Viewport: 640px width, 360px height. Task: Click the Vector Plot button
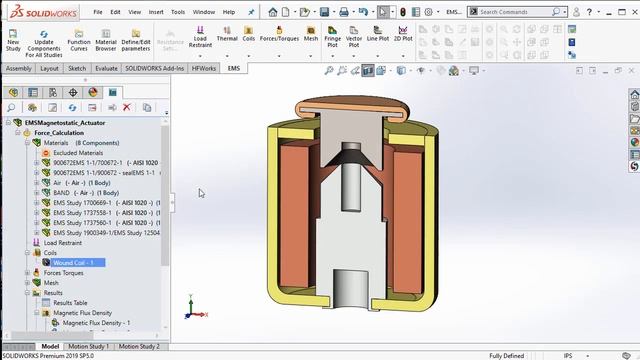353,37
